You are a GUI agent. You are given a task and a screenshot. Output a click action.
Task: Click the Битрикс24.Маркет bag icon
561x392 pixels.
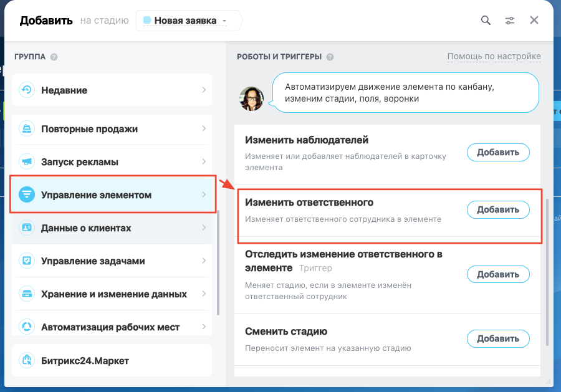coord(27,360)
